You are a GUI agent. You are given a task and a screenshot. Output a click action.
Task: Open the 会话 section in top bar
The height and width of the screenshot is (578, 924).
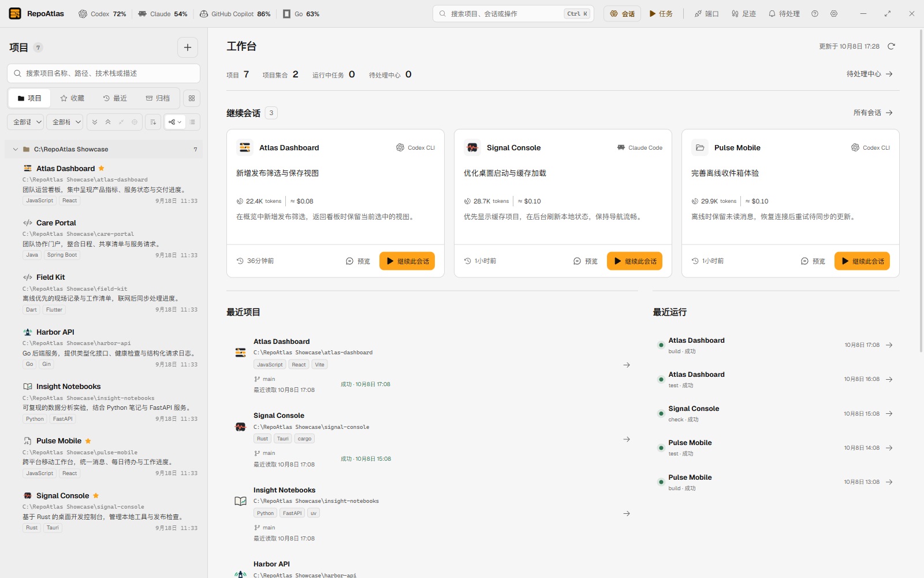[622, 14]
